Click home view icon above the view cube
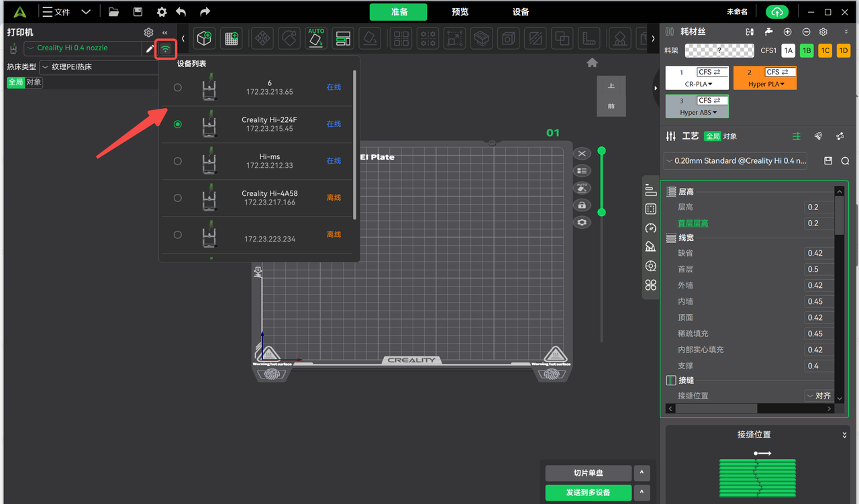 (x=592, y=62)
